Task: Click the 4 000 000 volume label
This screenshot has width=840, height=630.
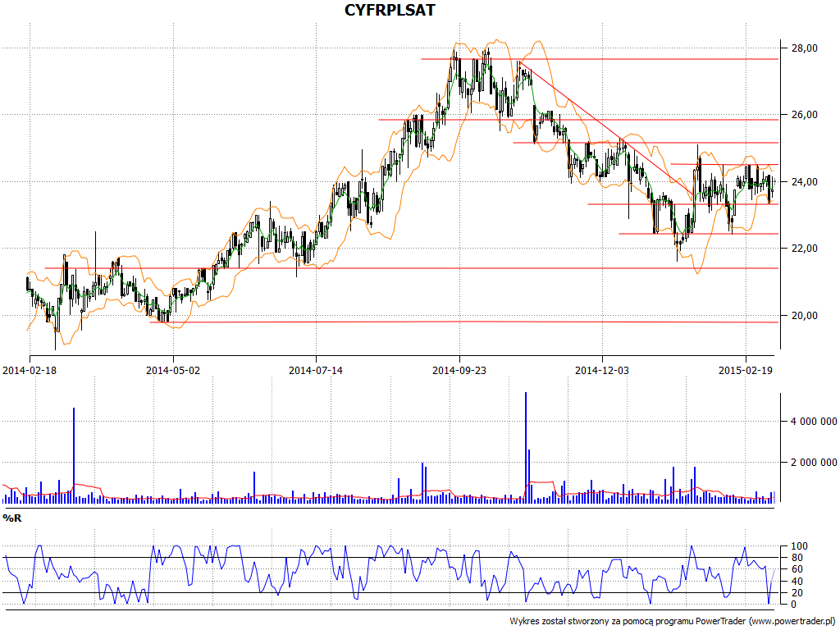Action: point(814,422)
